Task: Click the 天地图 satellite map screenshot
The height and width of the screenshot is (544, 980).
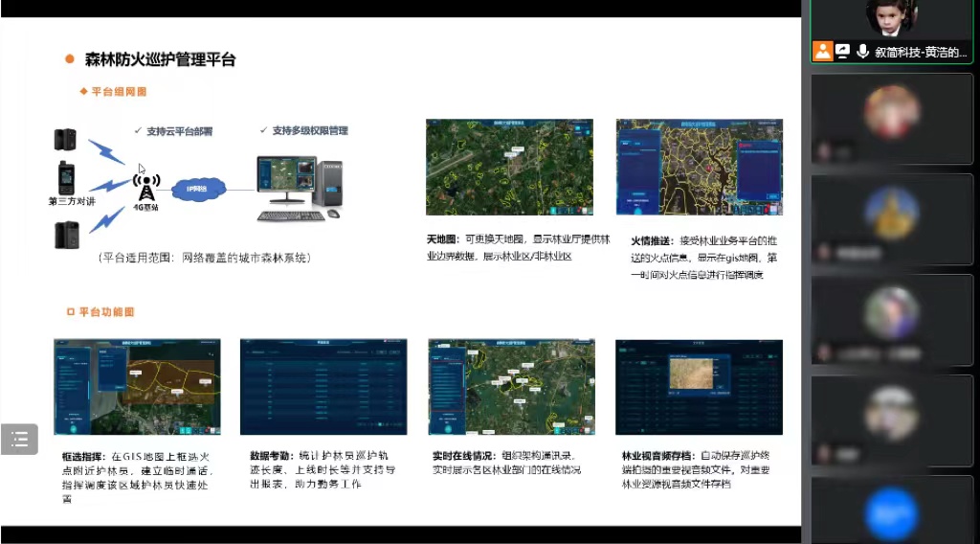Action: pos(509,167)
